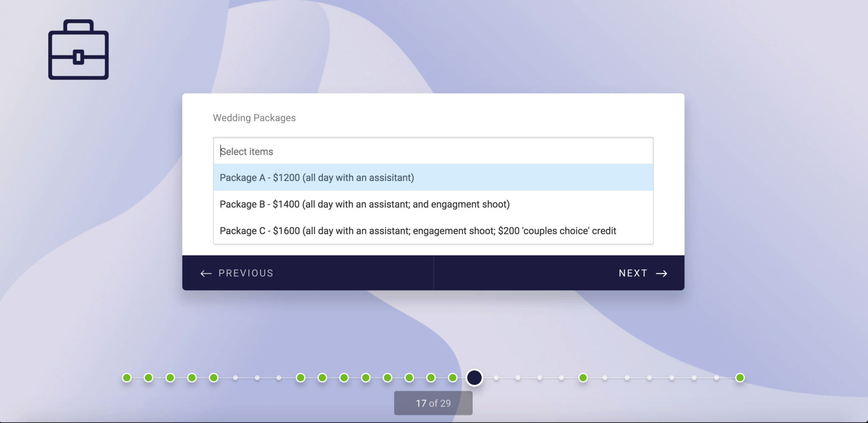This screenshot has height=423, width=868.
Task: Click the 17 of 29 progress indicator
Action: tap(433, 403)
